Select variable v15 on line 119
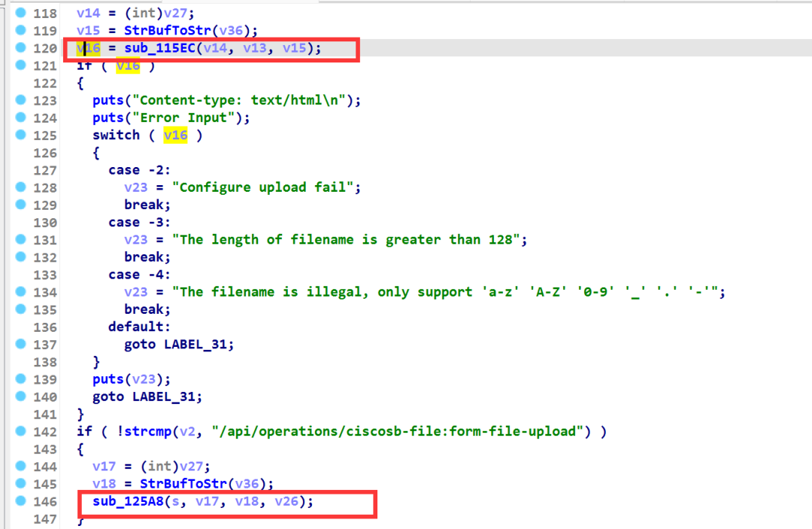812x529 pixels. pyautogui.click(x=89, y=31)
